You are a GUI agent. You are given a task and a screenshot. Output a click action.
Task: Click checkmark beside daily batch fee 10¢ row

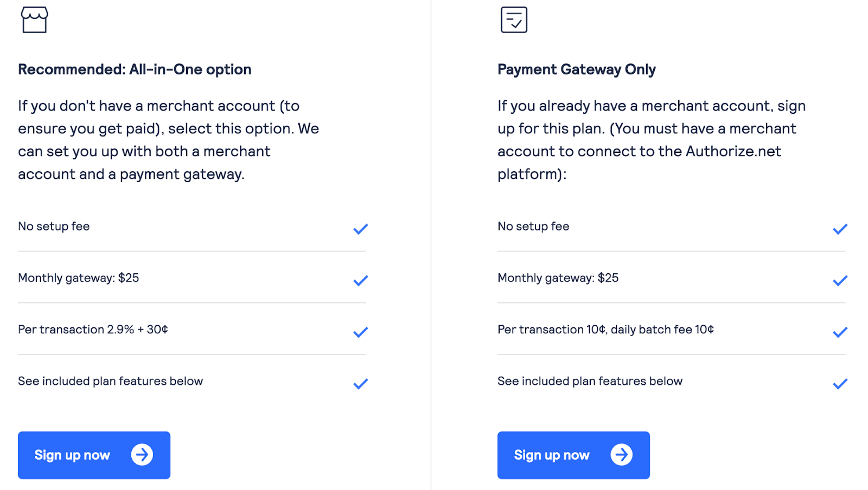click(840, 332)
